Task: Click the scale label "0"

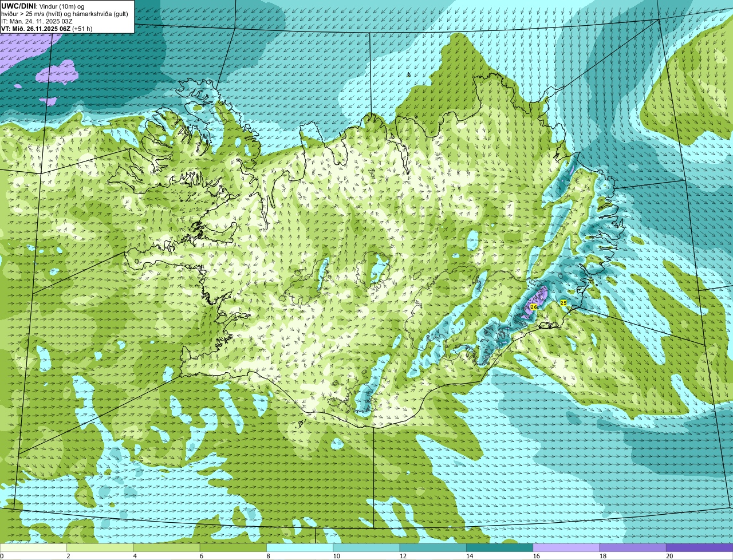Action: [x=2, y=556]
